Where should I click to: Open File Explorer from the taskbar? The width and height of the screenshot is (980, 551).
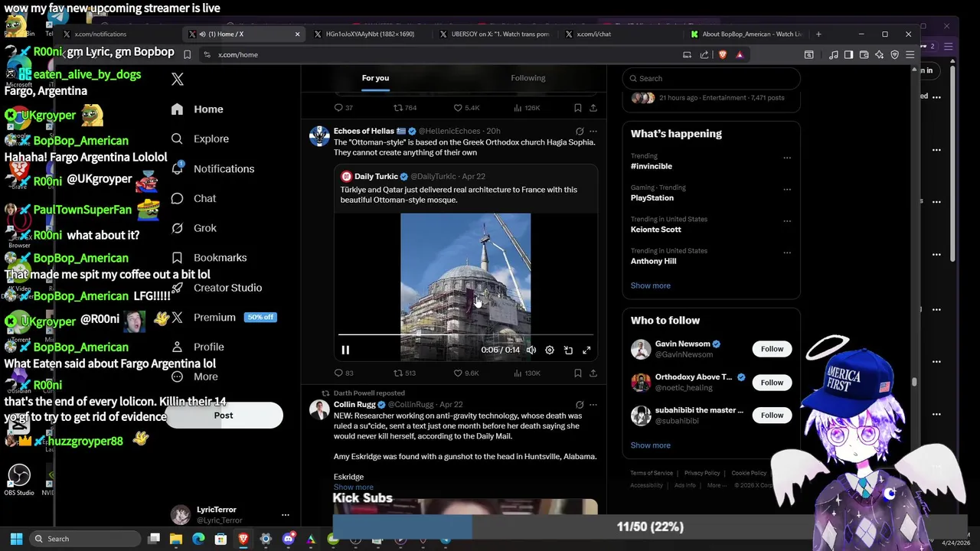click(x=176, y=539)
